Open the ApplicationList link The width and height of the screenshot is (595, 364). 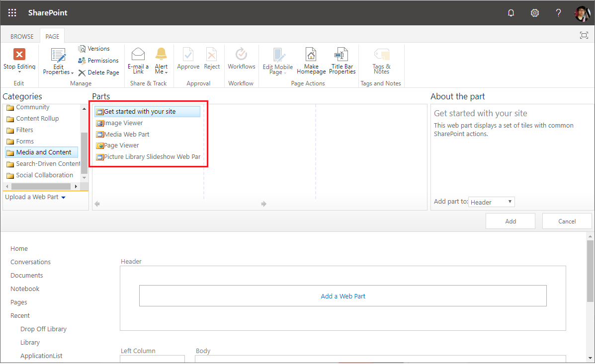coord(41,356)
